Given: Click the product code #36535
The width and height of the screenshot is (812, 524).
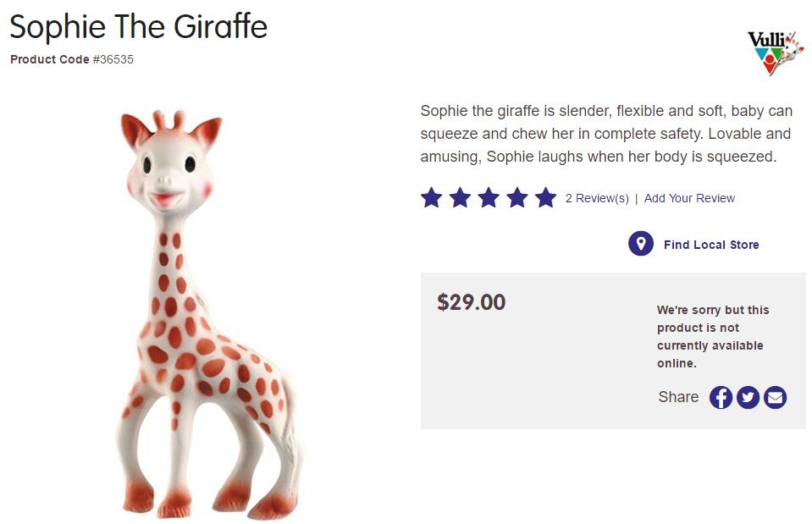Looking at the screenshot, I should tap(113, 59).
